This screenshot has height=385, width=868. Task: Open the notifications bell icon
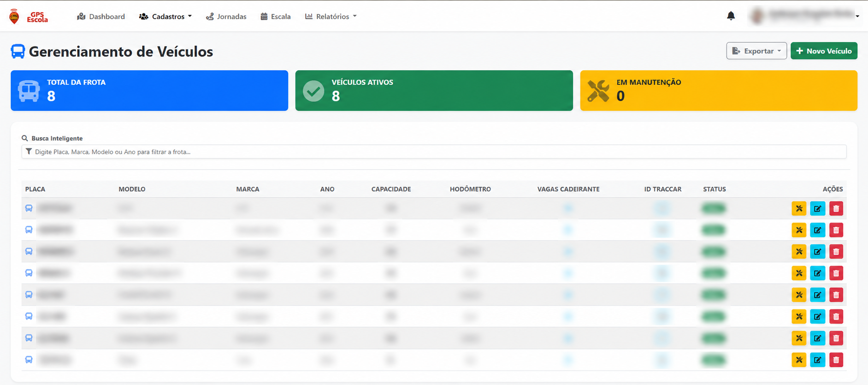click(731, 16)
